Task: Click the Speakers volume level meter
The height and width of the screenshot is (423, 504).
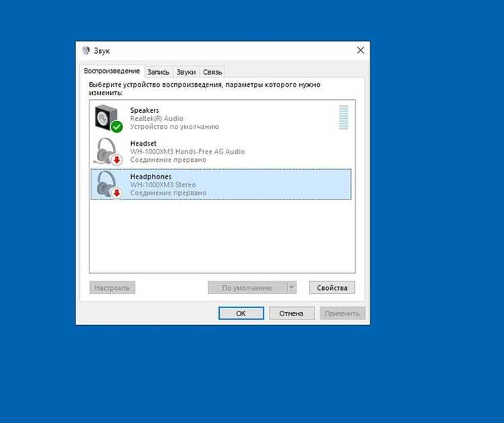Action: point(343,117)
